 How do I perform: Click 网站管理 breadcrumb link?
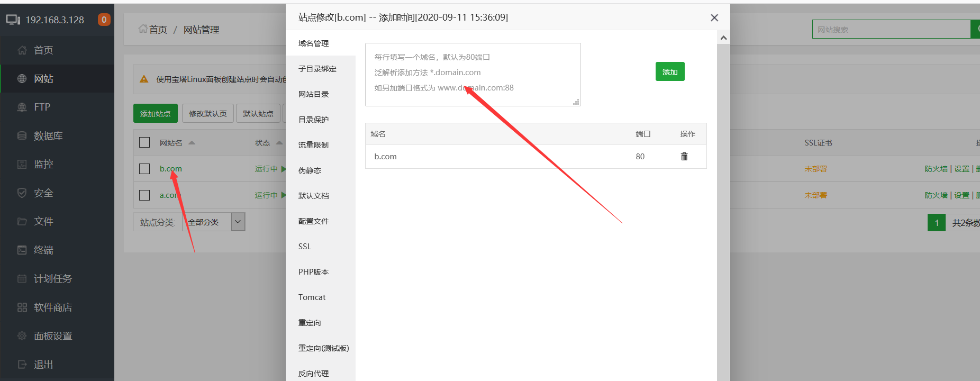201,30
